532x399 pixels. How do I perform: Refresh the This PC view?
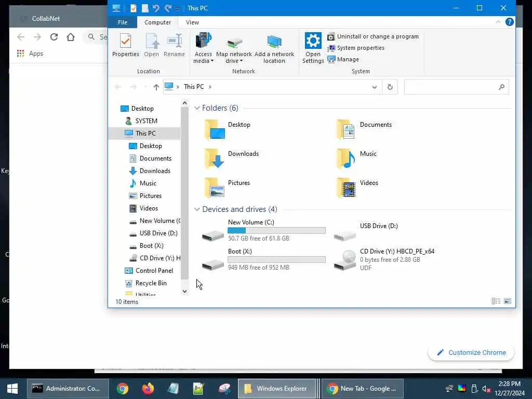pos(390,87)
